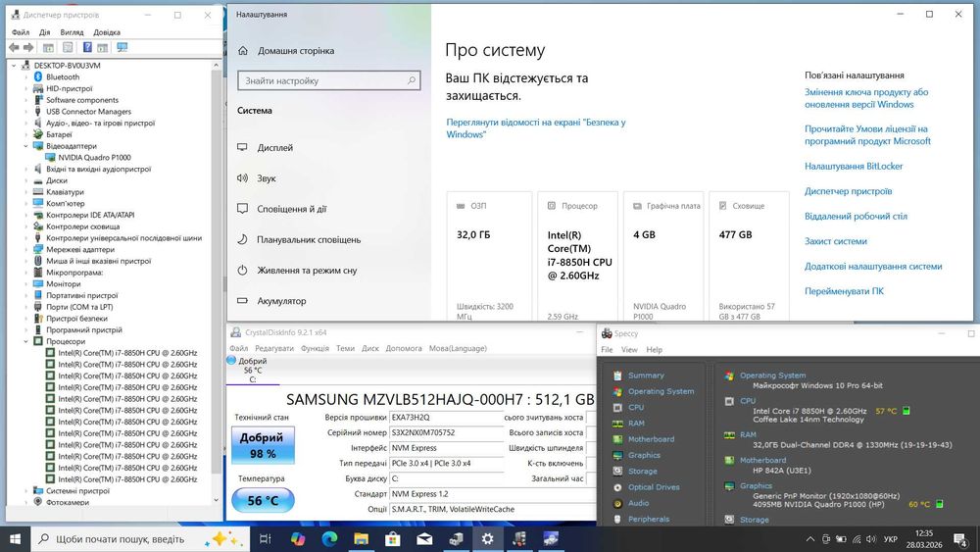Click Back arrow in Device Manager toolbar

[15, 47]
